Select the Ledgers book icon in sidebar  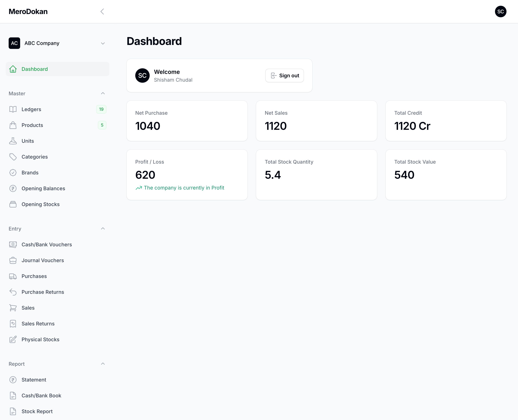coord(13,109)
